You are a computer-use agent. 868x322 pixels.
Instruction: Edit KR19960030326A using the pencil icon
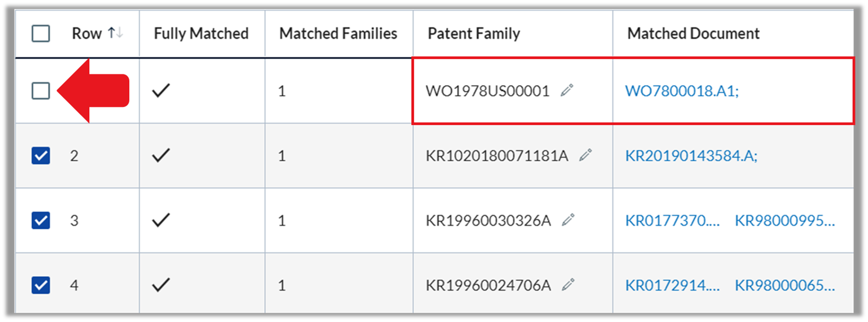568,220
